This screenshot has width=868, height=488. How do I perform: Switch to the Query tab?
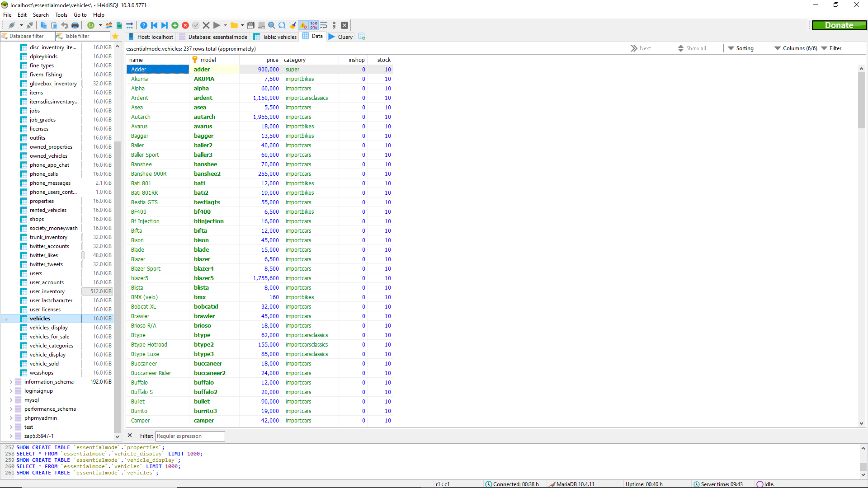(341, 37)
